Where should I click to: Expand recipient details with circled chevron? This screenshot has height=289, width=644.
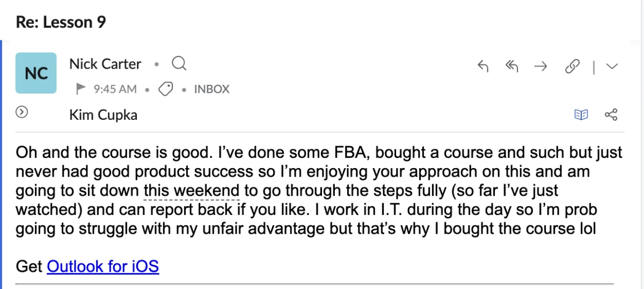point(22,112)
